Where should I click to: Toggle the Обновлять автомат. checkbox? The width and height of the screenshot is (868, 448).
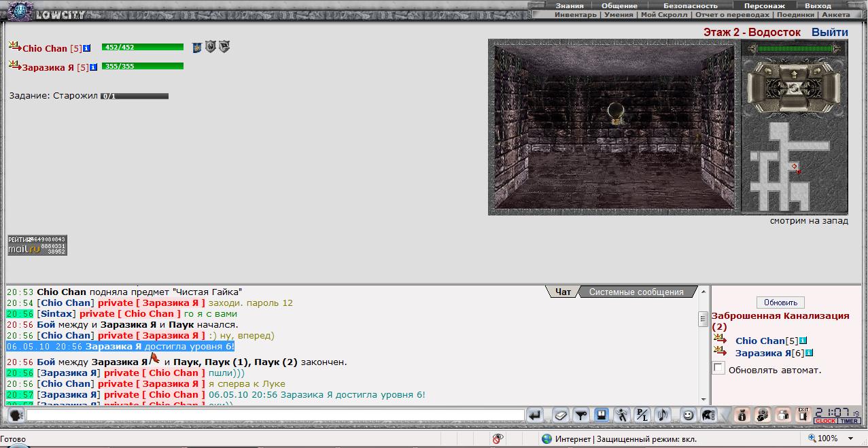click(718, 368)
